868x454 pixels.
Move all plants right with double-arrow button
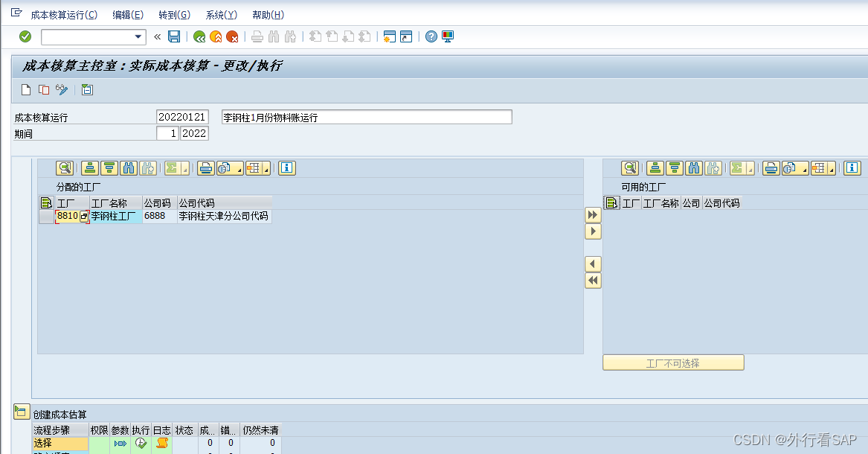click(x=593, y=215)
